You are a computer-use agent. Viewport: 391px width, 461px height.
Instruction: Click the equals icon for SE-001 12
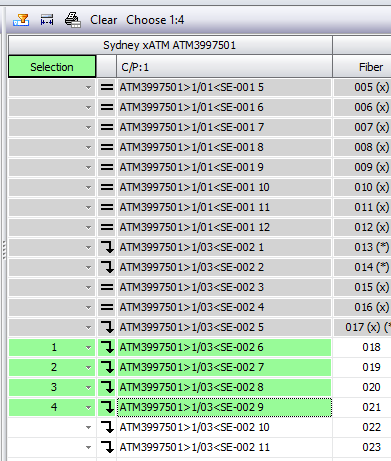tap(107, 227)
